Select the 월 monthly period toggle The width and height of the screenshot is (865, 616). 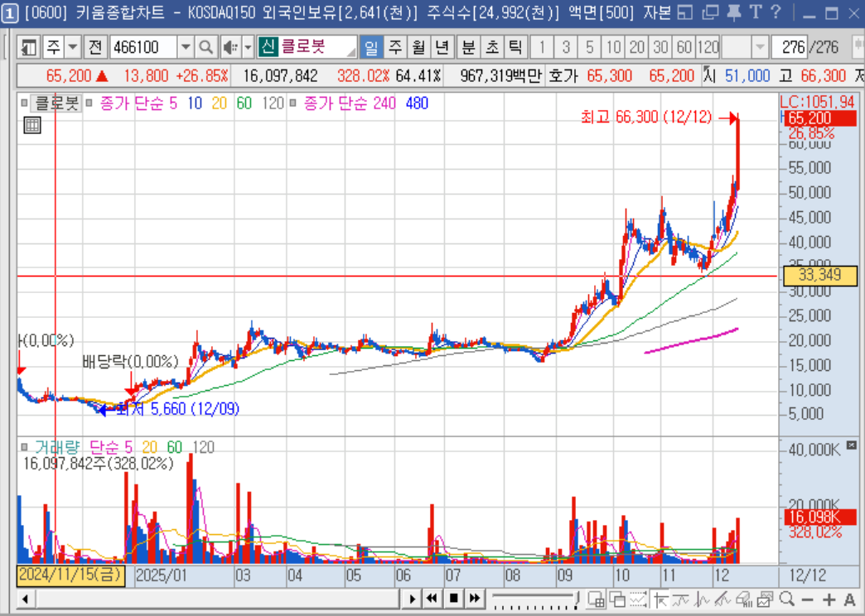click(418, 48)
